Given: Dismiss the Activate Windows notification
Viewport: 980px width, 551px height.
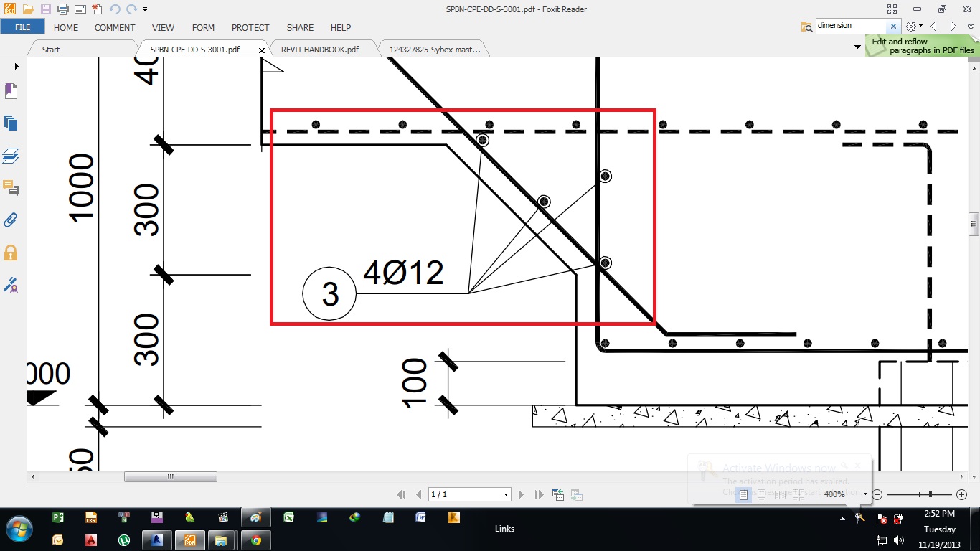Looking at the screenshot, I should tap(857, 465).
